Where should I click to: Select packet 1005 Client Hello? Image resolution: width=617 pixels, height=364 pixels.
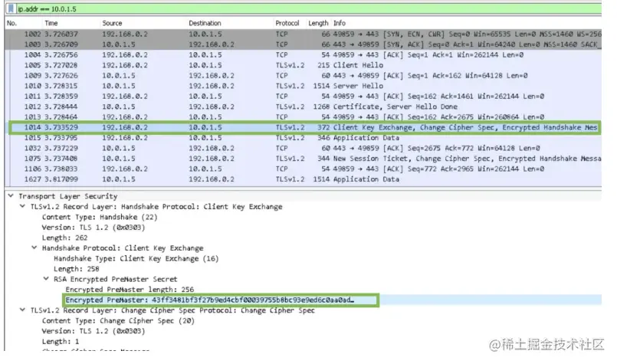pos(303,65)
